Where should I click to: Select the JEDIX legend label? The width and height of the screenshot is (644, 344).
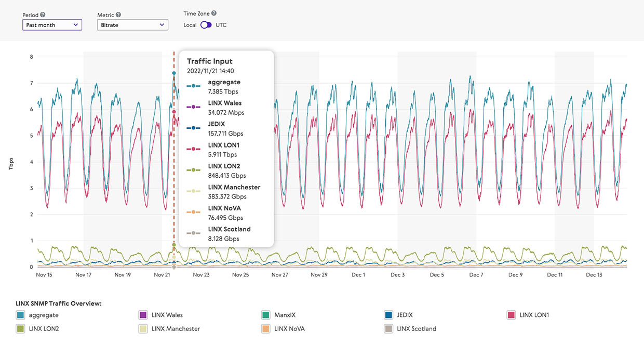(405, 315)
